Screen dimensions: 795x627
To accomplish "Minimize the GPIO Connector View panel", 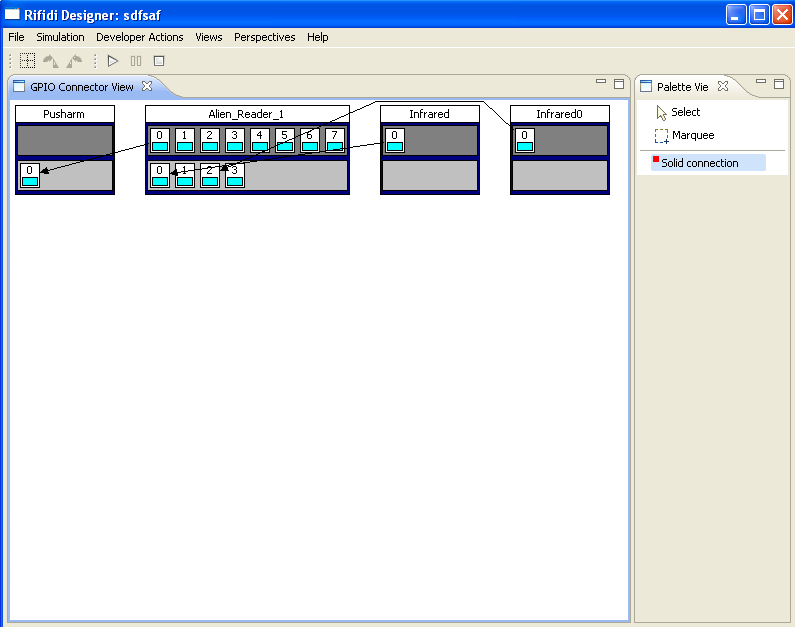I will coord(601,82).
